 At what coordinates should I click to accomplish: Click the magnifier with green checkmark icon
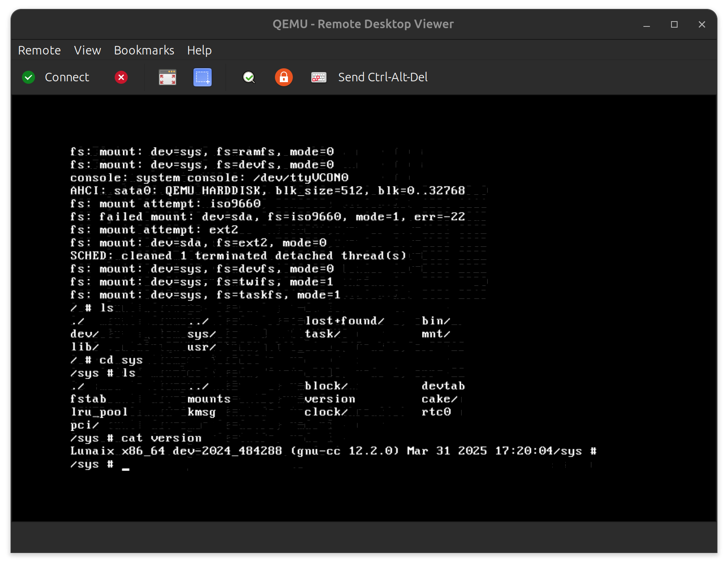point(249,77)
